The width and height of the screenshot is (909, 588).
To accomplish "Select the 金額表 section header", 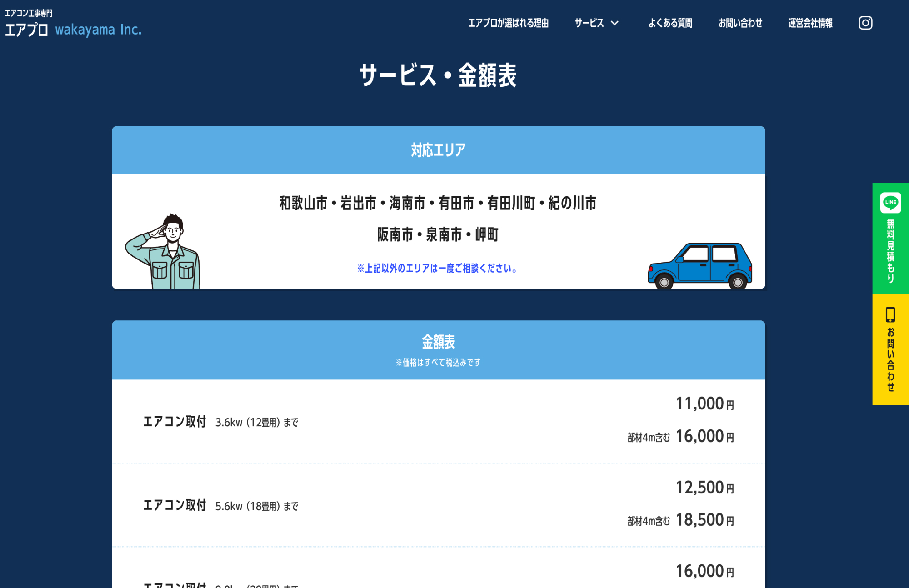I will 439,340.
